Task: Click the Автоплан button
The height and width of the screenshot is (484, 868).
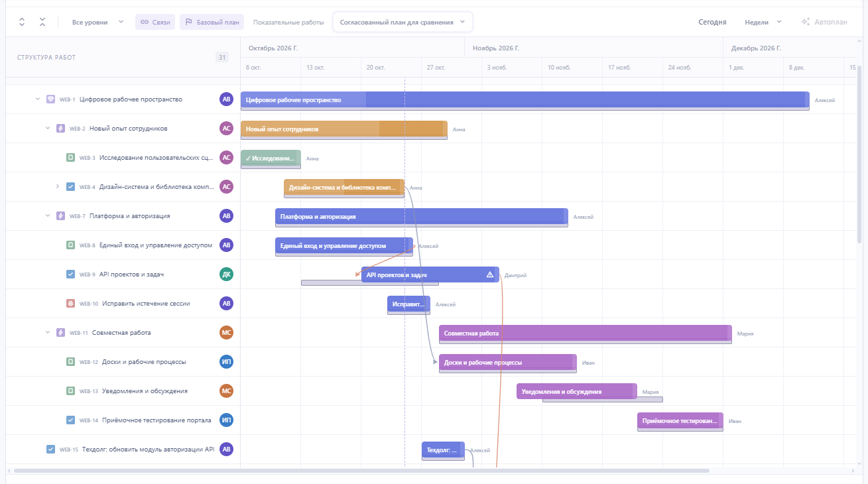Action: tap(824, 22)
